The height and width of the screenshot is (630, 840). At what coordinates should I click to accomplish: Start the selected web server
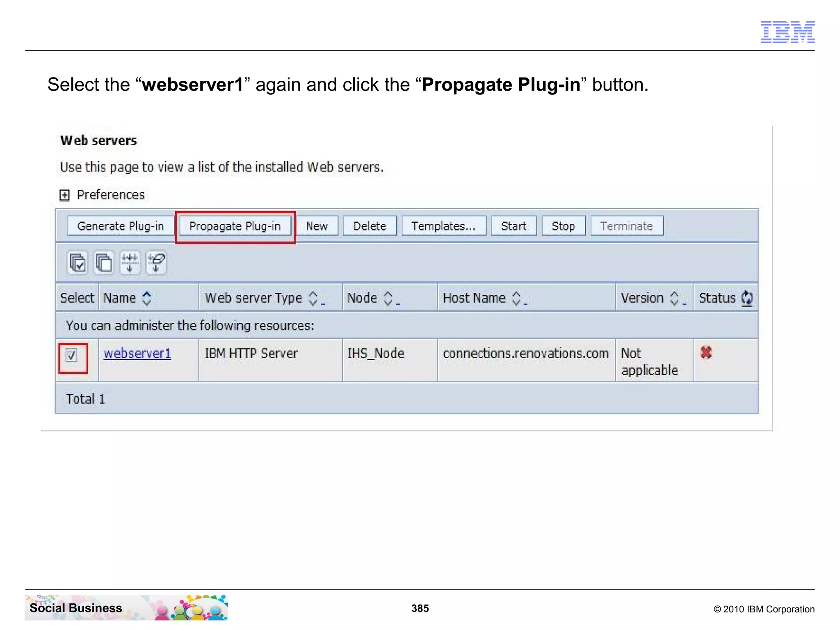(514, 226)
